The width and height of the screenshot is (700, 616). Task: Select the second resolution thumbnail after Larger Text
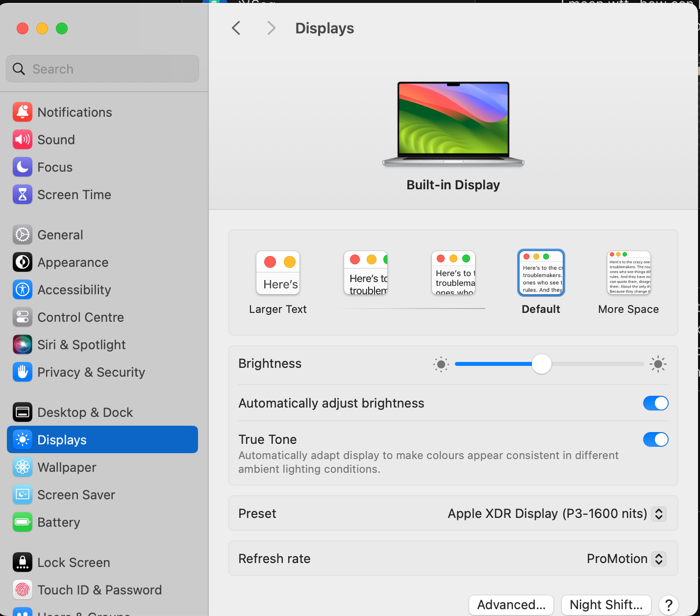[366, 273]
